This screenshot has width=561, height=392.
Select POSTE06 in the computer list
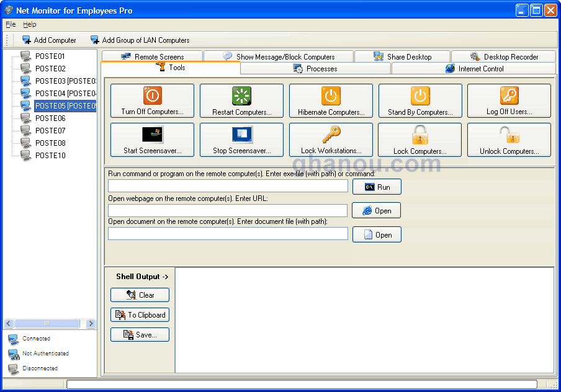click(50, 118)
